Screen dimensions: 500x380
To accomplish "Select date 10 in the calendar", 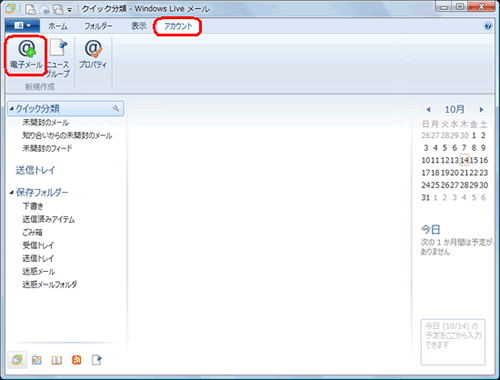I will coord(426,160).
